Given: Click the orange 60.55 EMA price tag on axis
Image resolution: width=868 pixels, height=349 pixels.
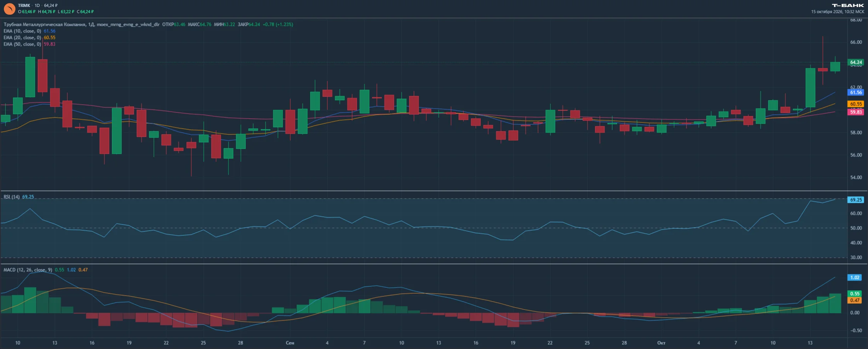Looking at the screenshot, I should 856,104.
